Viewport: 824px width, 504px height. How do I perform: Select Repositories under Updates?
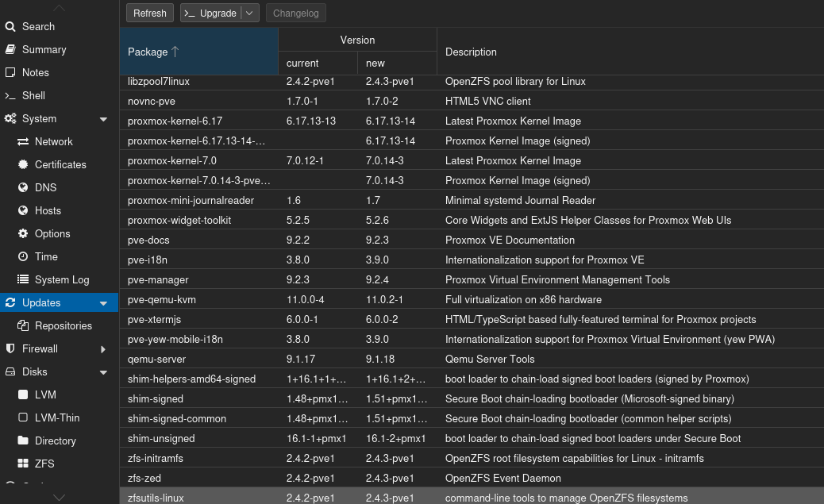[60, 326]
